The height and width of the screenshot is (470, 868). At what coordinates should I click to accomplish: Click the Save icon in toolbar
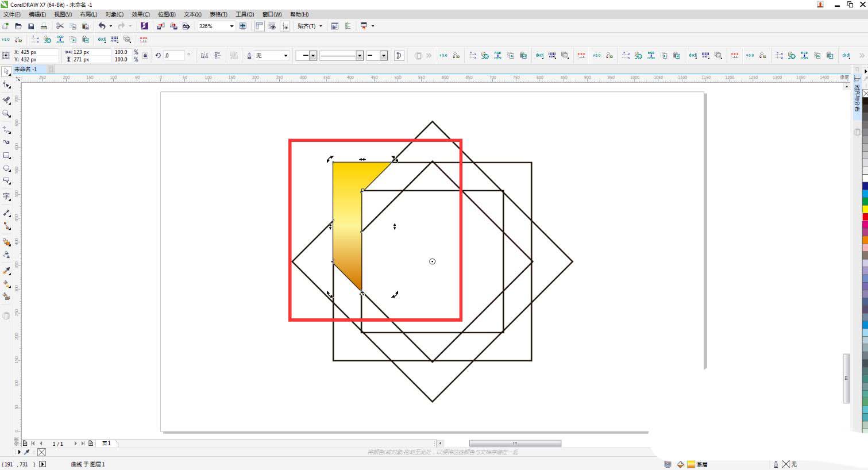point(31,26)
